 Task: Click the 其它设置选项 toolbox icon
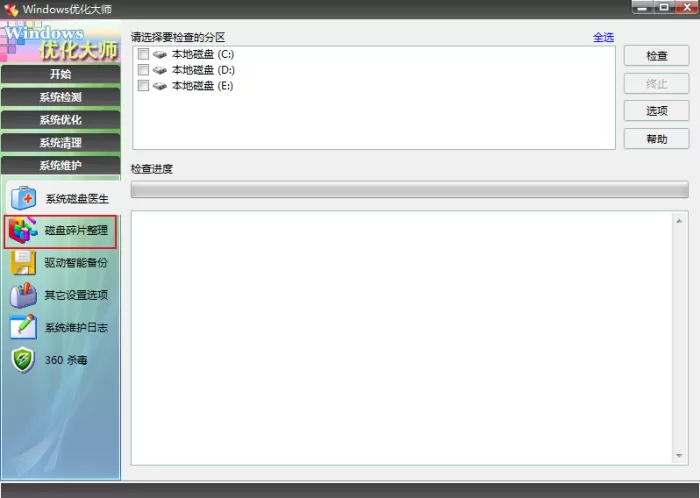(23, 295)
